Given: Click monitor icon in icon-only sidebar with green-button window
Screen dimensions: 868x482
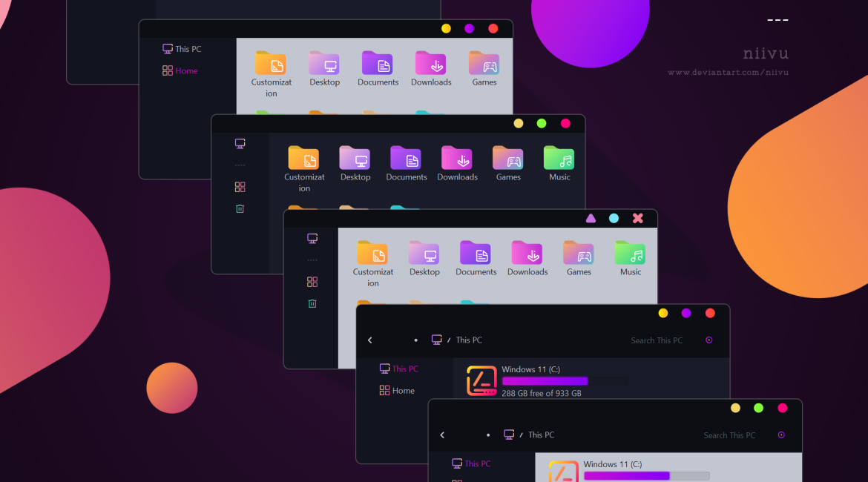Looking at the screenshot, I should (240, 143).
